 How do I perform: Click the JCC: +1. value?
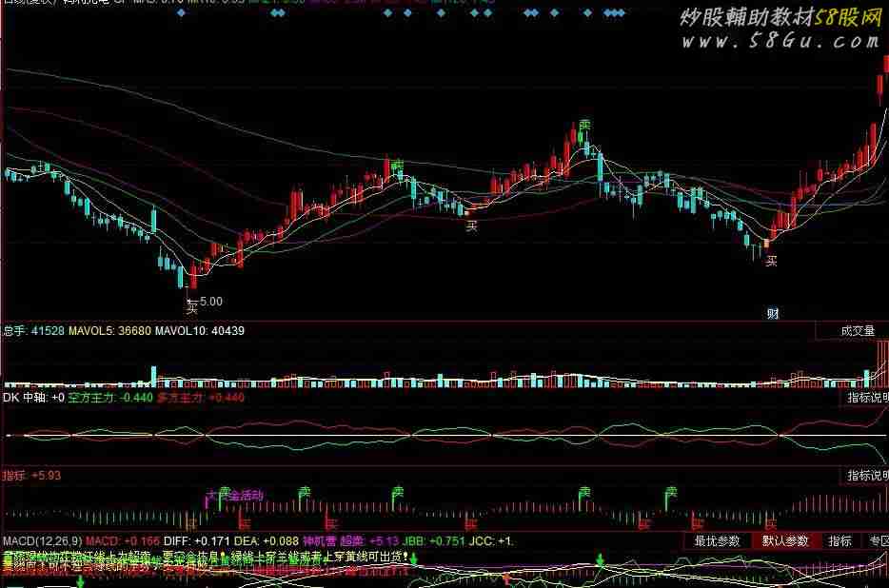point(491,541)
